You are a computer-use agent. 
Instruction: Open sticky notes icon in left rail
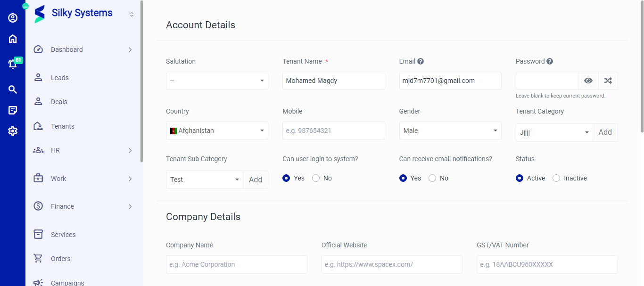pos(13,110)
